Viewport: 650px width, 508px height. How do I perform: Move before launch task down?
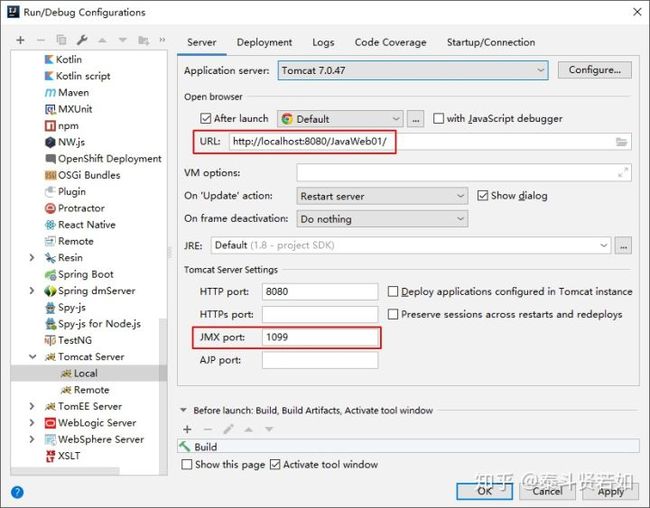269,429
